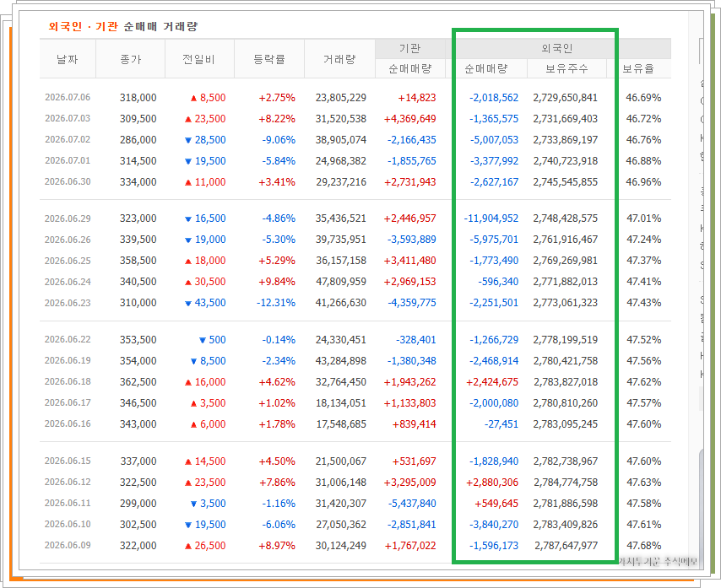This screenshot has height=588, width=721.
Task: Click the volume value 23,805,229
Action: pyautogui.click(x=341, y=97)
